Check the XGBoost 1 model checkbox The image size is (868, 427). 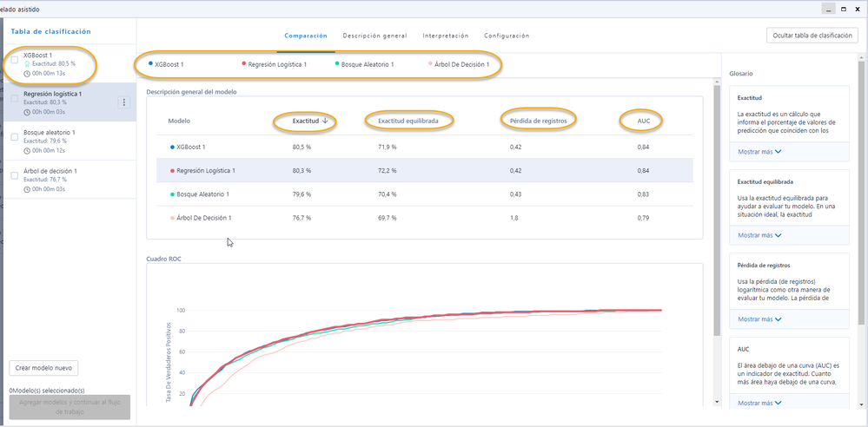point(15,60)
